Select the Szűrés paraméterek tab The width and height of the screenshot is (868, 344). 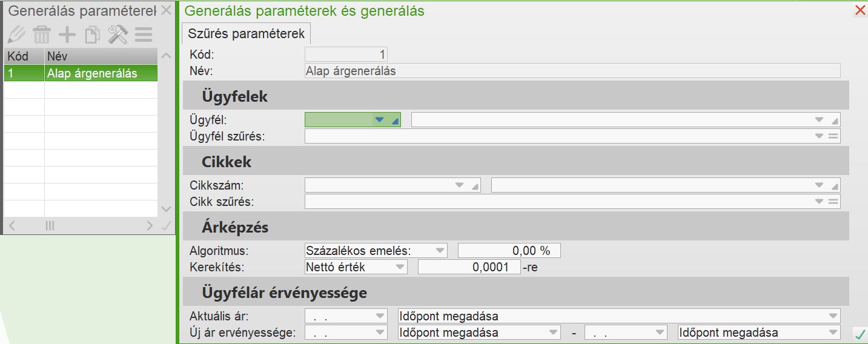pyautogui.click(x=246, y=33)
